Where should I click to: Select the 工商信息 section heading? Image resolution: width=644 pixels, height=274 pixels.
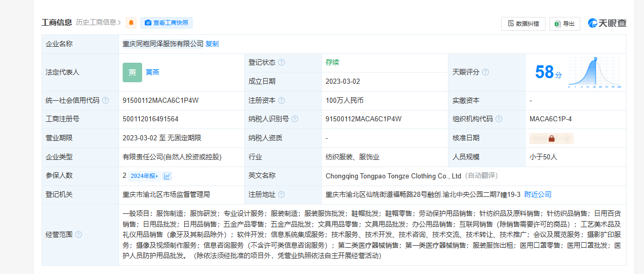[x=56, y=22]
